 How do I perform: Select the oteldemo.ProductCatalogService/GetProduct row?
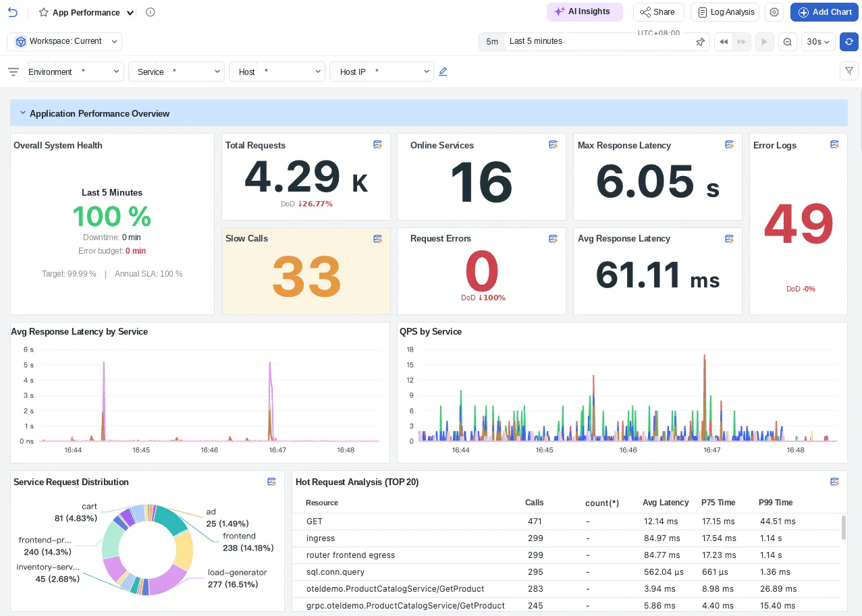(x=567, y=589)
